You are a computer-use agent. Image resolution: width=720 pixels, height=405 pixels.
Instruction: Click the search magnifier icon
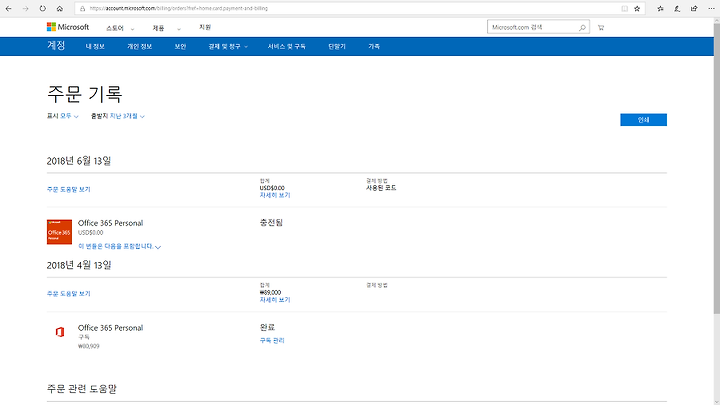(582, 28)
